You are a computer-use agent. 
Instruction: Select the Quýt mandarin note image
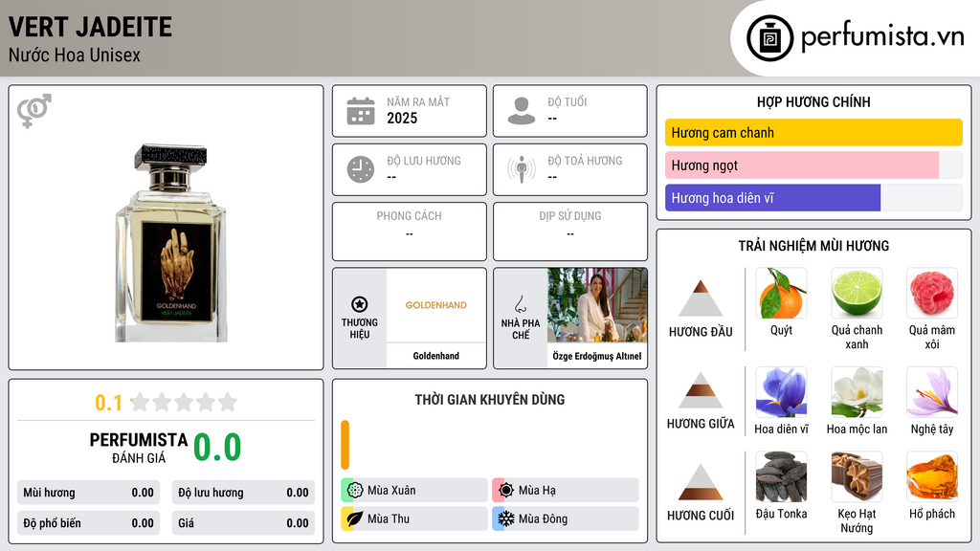pos(781,293)
